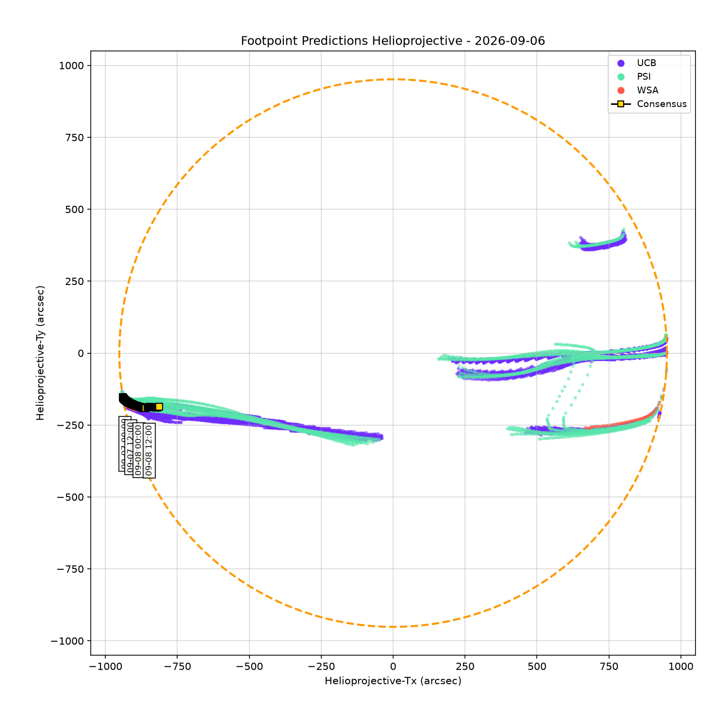Screen dimensions: 728x728
Task: Click the y-axis tick label '500'
Action: tap(76, 209)
